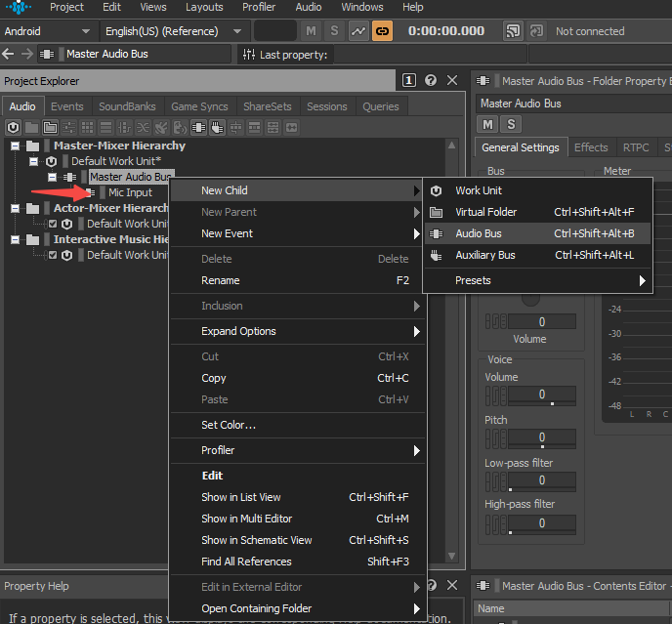Uncheck Actor-Mixer Default Work Unit checkbox
Screen dimensions: 672x624
[x=53, y=224]
